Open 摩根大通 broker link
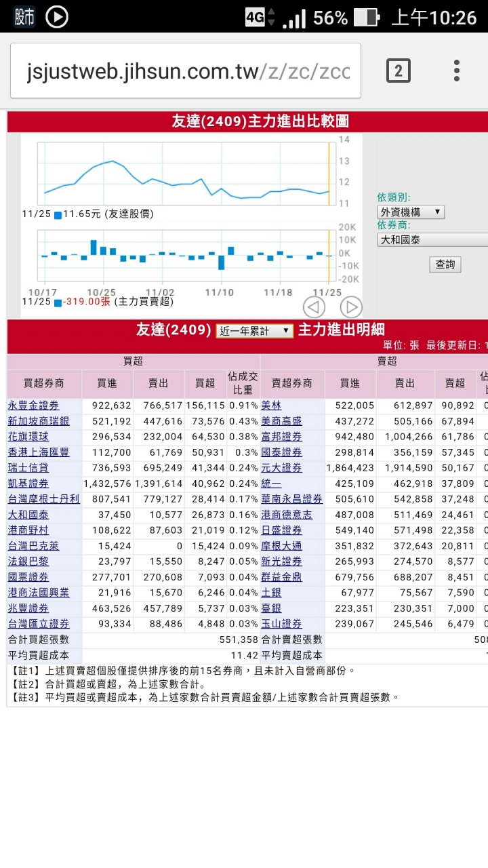The image size is (488, 868). click(281, 546)
